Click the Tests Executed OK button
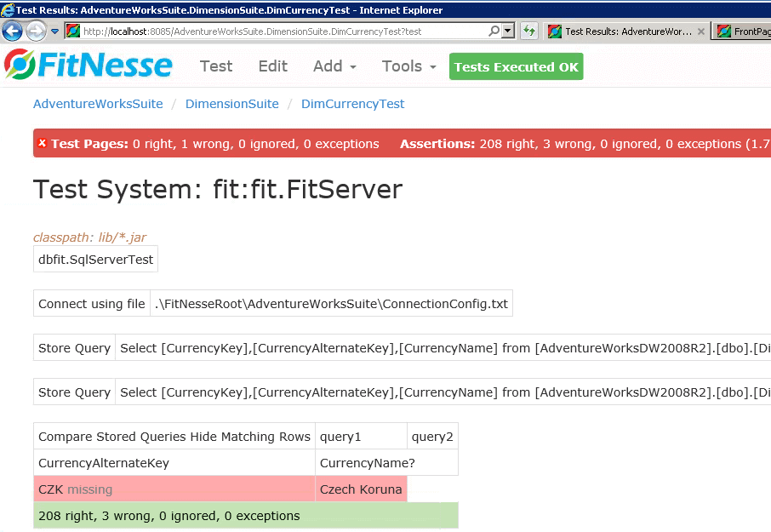The width and height of the screenshot is (771, 532). 517,66
